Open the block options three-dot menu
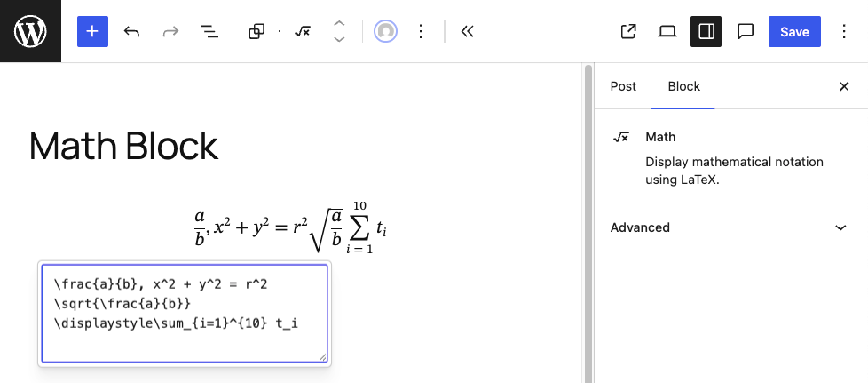 point(422,31)
